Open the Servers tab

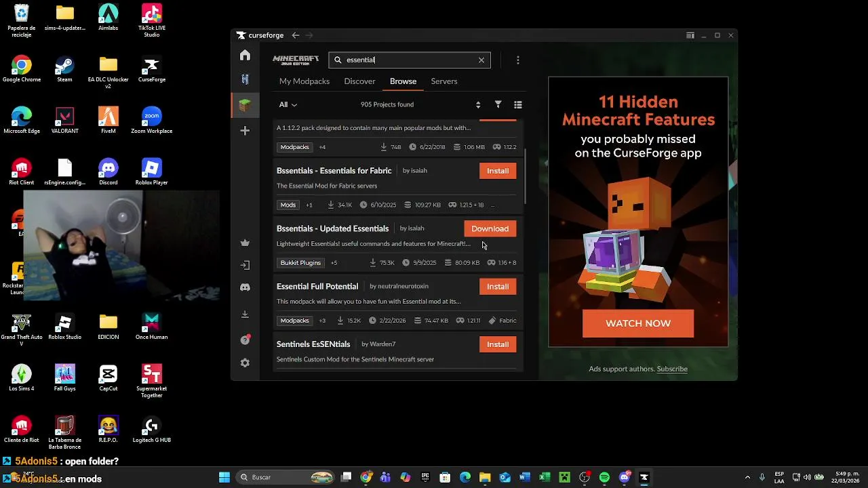(x=444, y=81)
